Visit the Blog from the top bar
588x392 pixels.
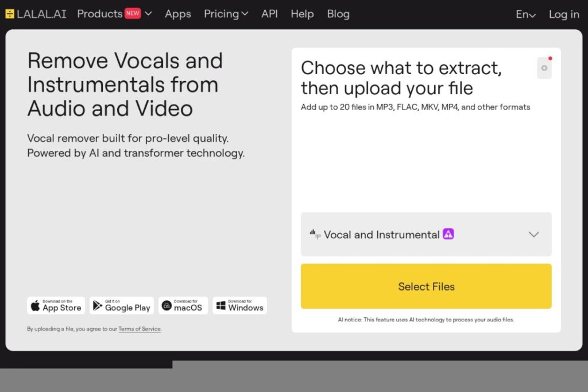(x=338, y=14)
